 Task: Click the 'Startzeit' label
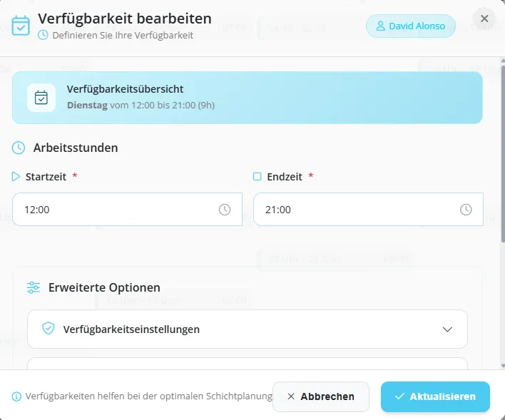46,177
